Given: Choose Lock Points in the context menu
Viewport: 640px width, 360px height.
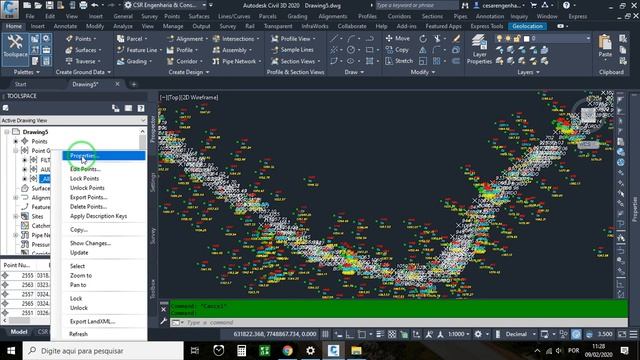Looking at the screenshot, I should pos(84,178).
